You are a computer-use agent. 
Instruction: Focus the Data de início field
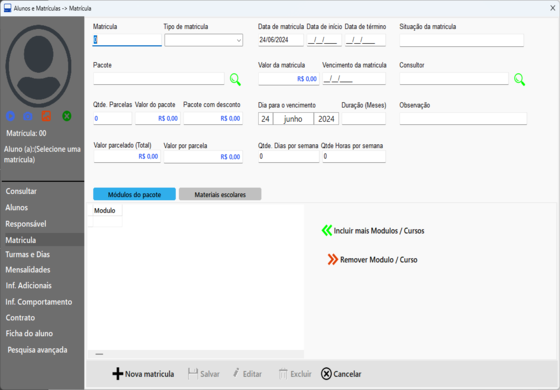(x=324, y=40)
